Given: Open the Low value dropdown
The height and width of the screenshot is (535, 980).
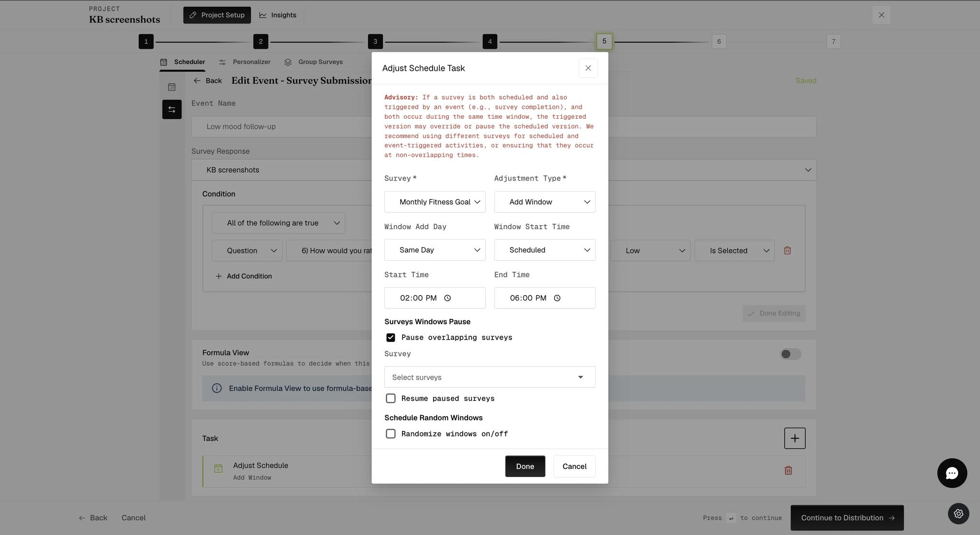Looking at the screenshot, I should (x=650, y=250).
